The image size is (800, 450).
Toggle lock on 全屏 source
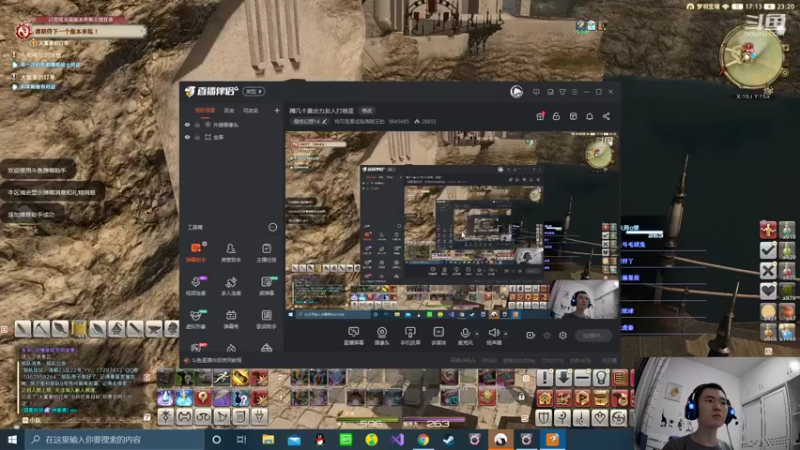[x=197, y=137]
